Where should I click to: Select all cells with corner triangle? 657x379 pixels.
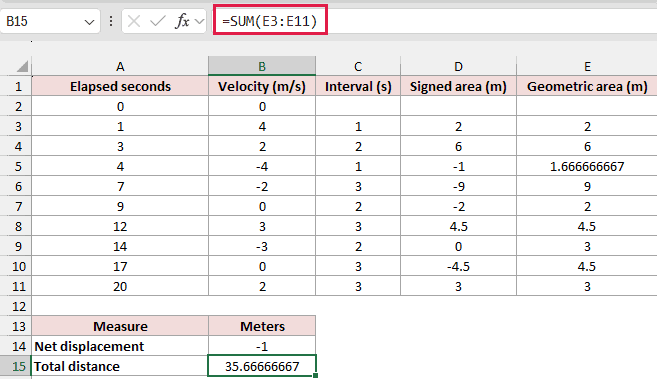[22, 66]
